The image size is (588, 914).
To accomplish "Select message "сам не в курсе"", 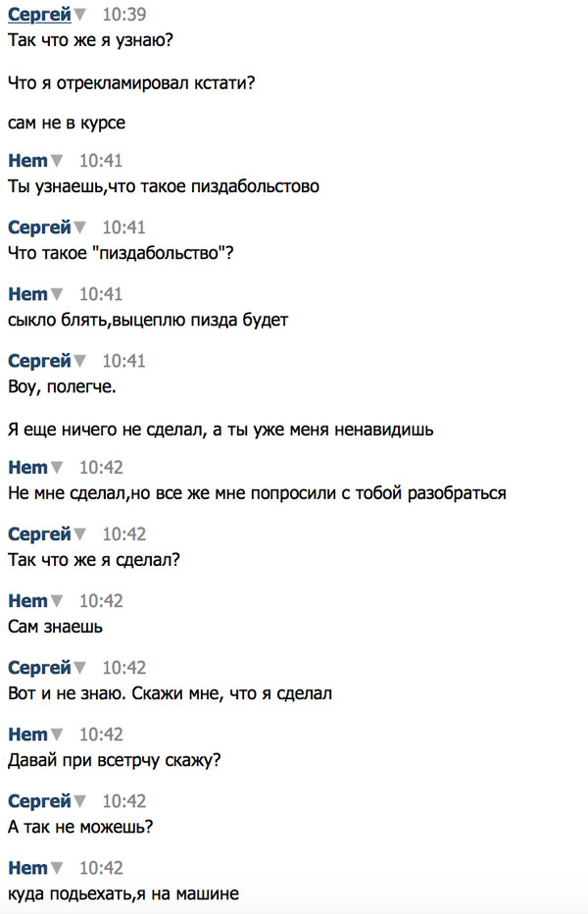I will point(66,124).
